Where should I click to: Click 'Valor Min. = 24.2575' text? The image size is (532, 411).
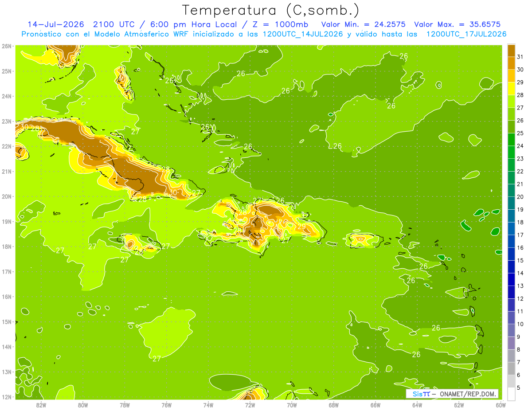pyautogui.click(x=364, y=24)
